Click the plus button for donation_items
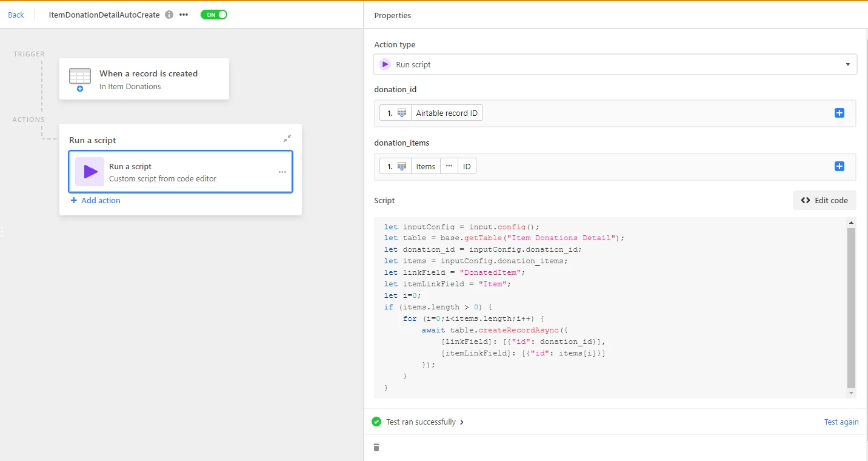This screenshot has width=868, height=461. [840, 166]
